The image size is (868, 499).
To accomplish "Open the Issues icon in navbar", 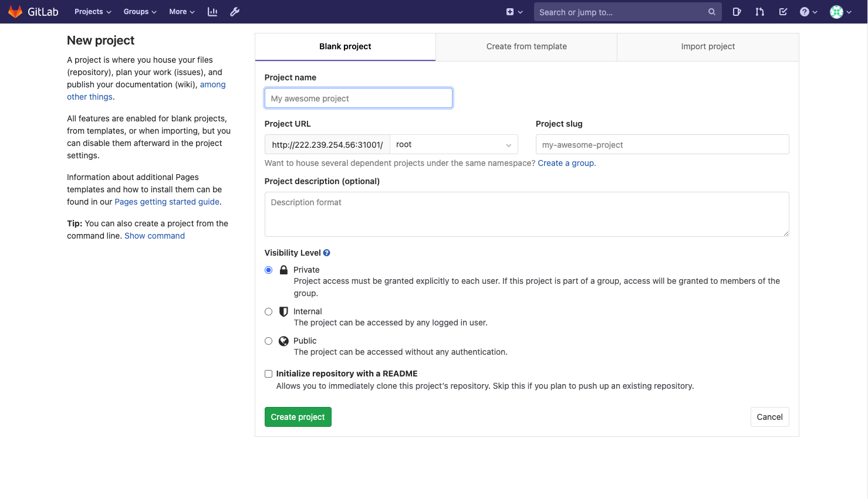I will point(737,12).
